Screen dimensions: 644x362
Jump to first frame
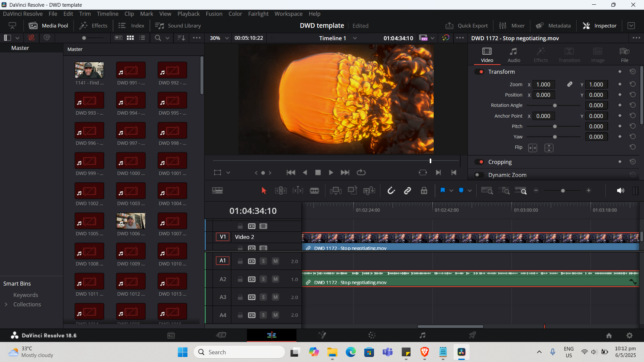tap(291, 173)
